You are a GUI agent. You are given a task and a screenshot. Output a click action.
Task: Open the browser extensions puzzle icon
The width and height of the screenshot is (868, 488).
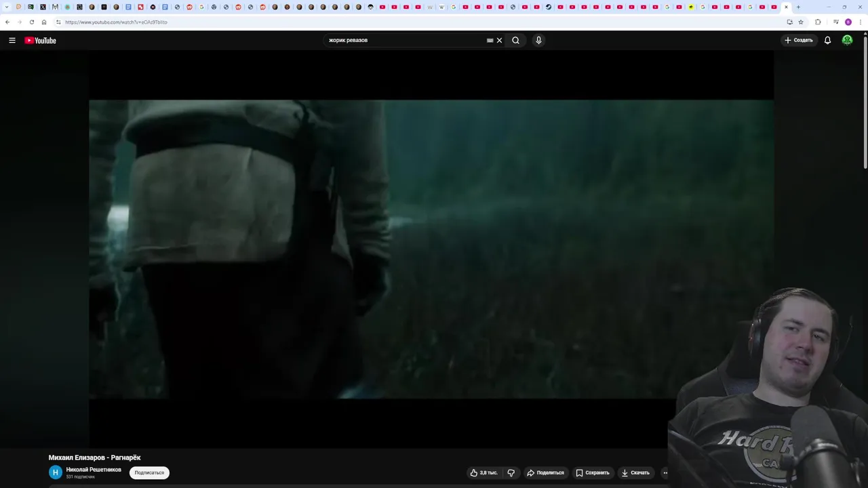(818, 22)
